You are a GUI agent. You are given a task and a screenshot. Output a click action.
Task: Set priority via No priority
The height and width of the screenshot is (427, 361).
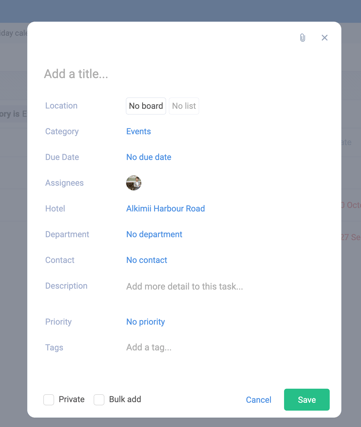pos(145,322)
